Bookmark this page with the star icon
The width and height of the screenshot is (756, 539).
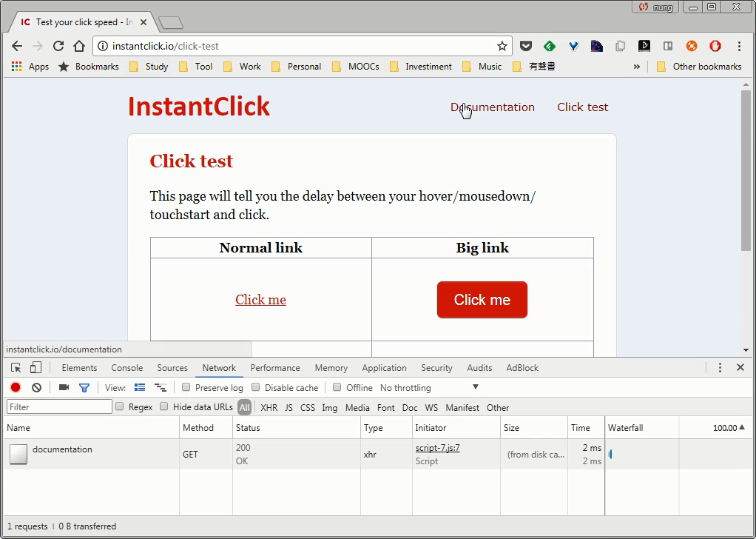502,46
